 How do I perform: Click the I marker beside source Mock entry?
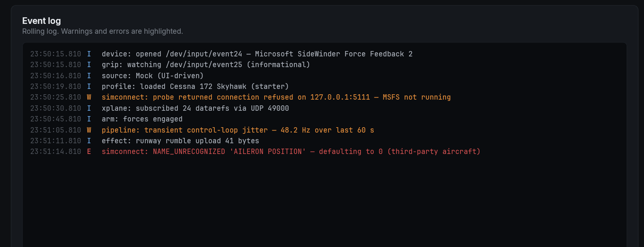tap(89, 76)
